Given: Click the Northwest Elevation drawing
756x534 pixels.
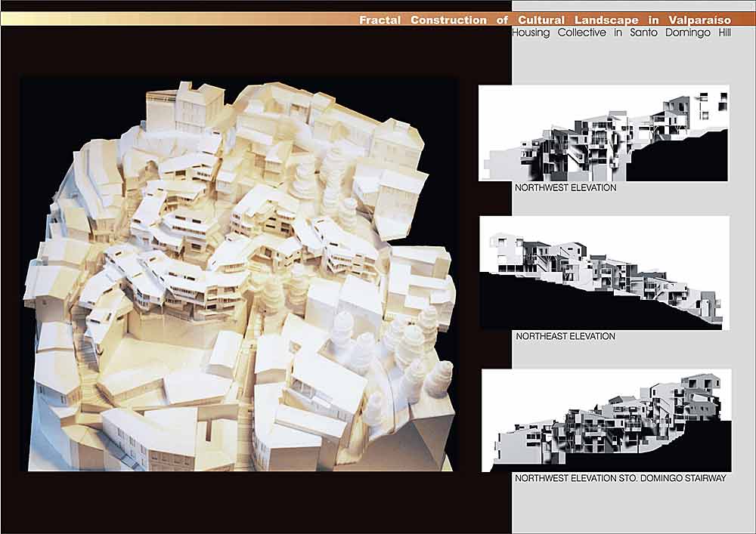Looking at the screenshot, I should [x=603, y=134].
